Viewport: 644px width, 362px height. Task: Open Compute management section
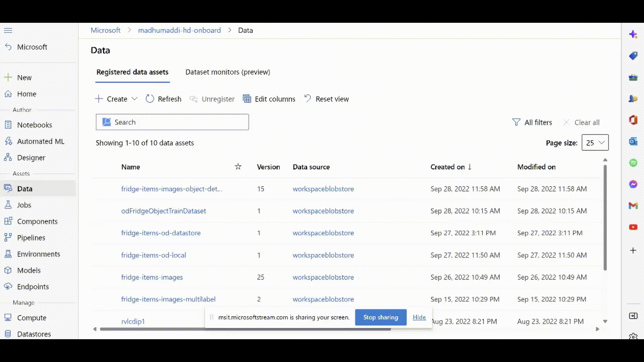pos(32,317)
